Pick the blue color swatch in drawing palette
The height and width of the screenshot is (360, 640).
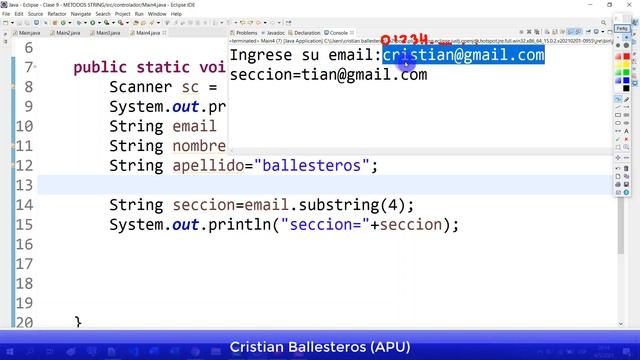(x=627, y=80)
